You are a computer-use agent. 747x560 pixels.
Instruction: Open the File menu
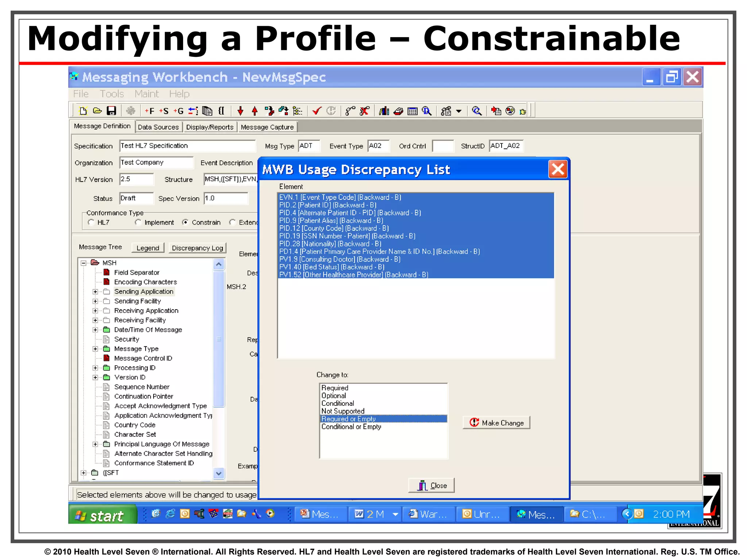81,94
